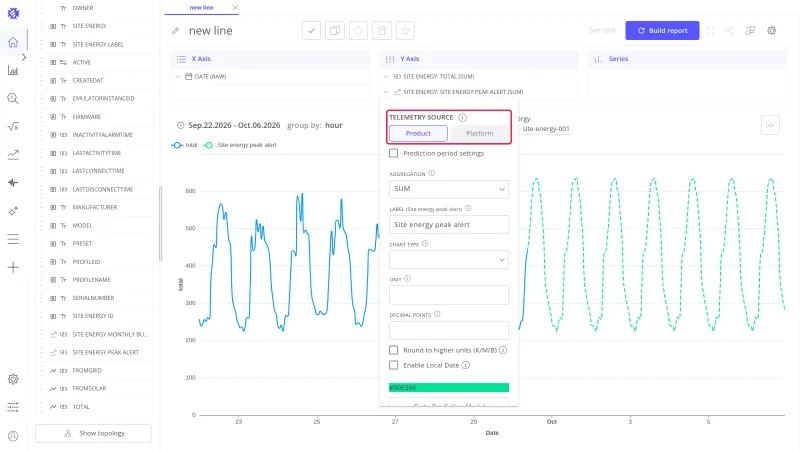The image size is (800, 450).
Task: Open the Aggregation SUM dropdown
Action: click(x=449, y=189)
